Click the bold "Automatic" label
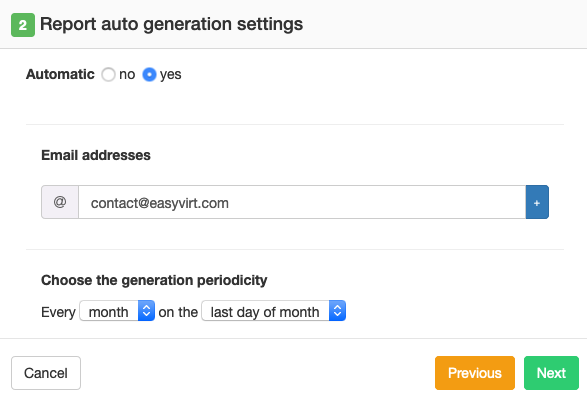587x403 pixels. pyautogui.click(x=60, y=74)
